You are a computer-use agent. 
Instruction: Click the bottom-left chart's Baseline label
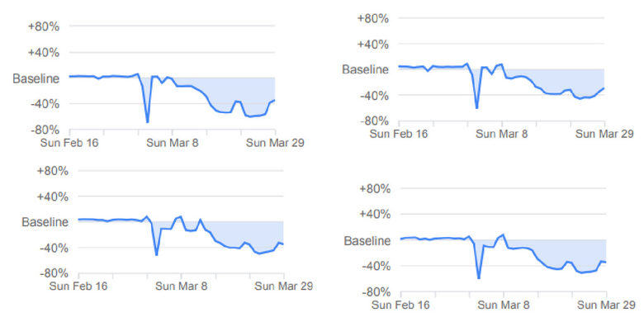point(45,222)
